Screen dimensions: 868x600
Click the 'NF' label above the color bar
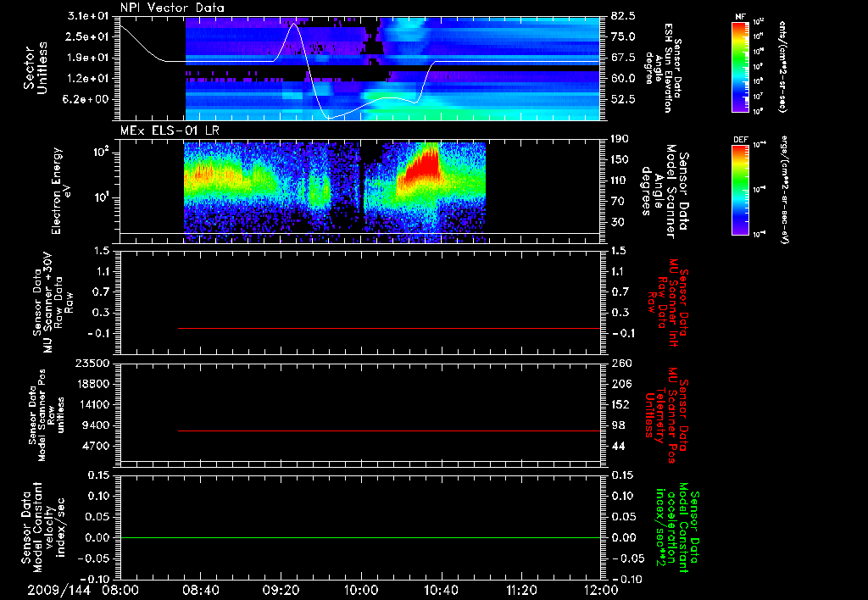(x=740, y=17)
